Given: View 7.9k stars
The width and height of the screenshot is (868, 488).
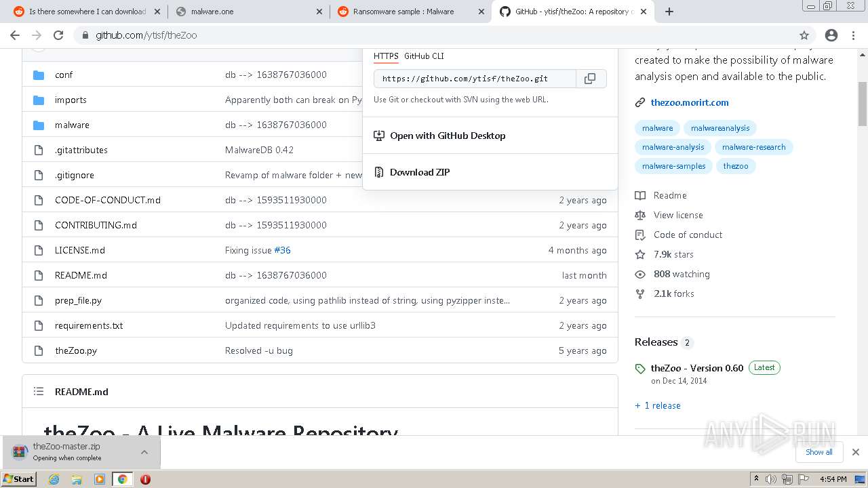Looking at the screenshot, I should [673, 254].
